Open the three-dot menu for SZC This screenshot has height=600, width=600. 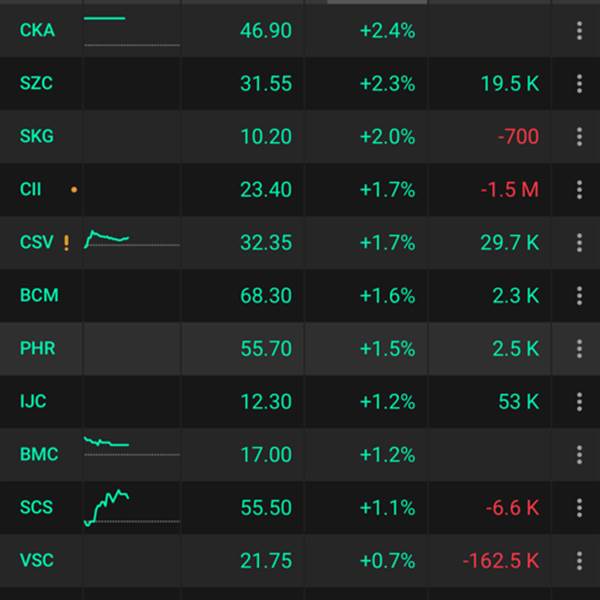pos(579,84)
